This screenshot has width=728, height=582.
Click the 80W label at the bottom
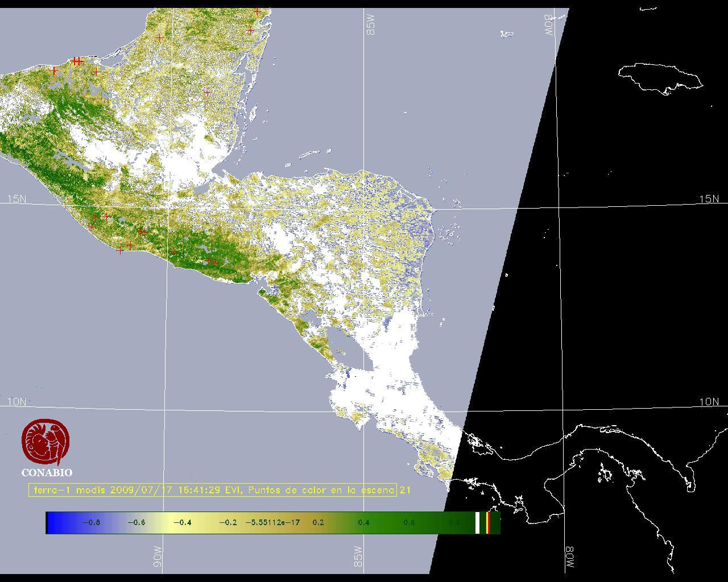coord(569,558)
